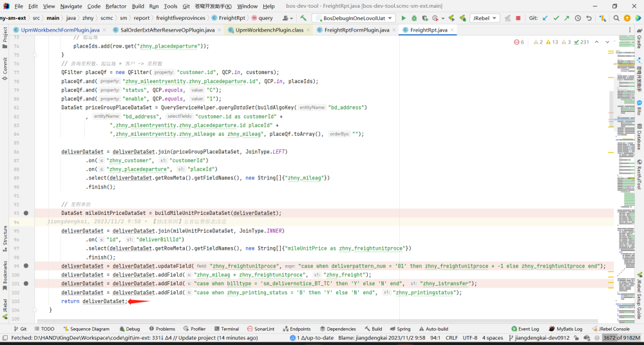
Task: Open the Bookmarks tool window
Action: click(5, 274)
